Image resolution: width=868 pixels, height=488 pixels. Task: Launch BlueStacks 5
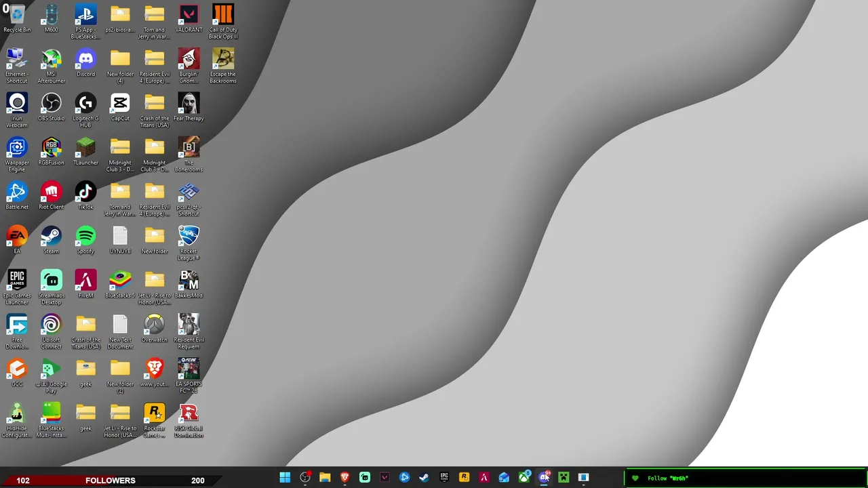click(x=120, y=285)
